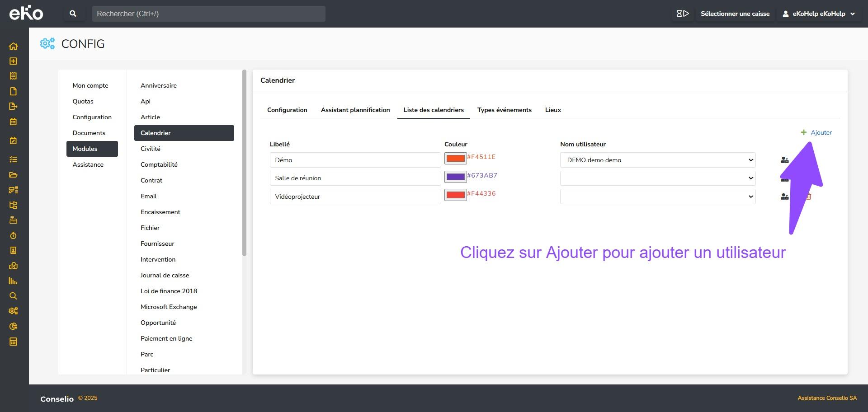Image resolution: width=868 pixels, height=412 pixels.
Task: Click the Vidéoprojecteur label input field
Action: 355,197
